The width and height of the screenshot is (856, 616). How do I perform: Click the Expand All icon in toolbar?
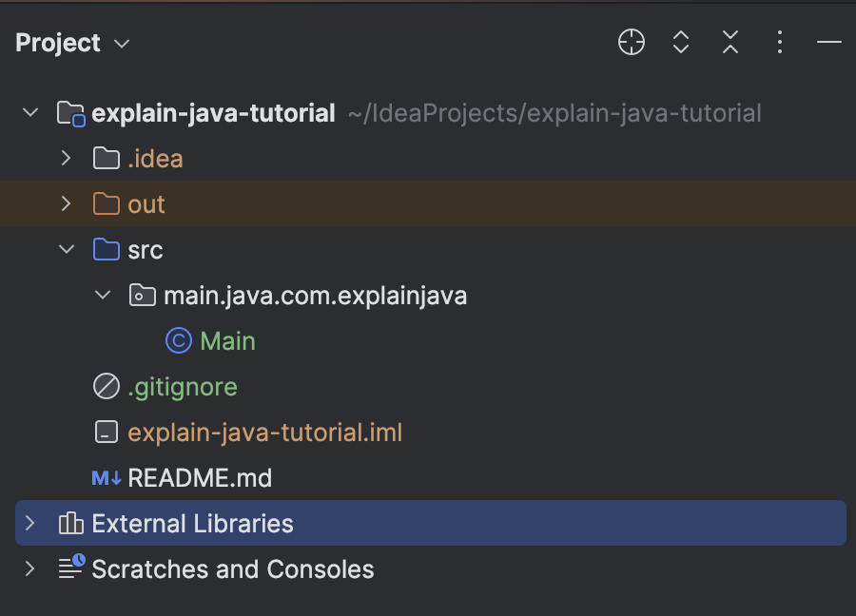point(681,42)
